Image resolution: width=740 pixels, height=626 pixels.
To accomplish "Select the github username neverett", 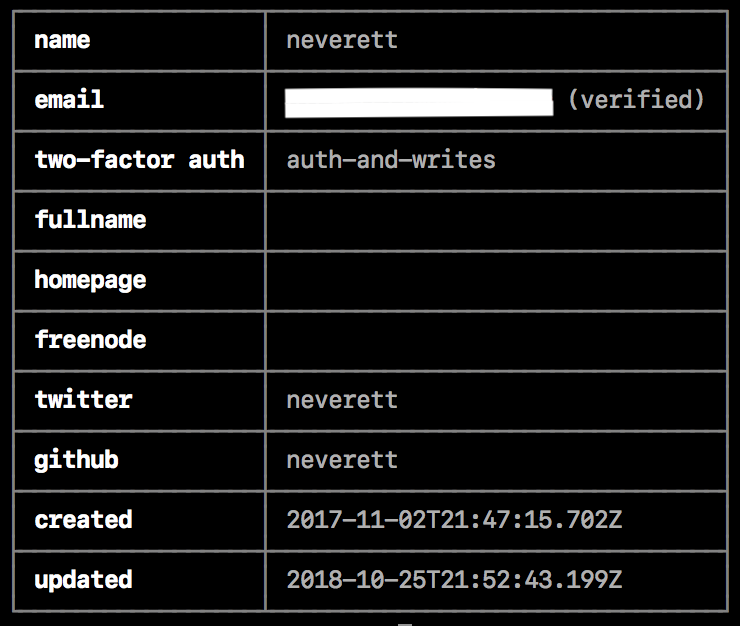I will [x=342, y=460].
